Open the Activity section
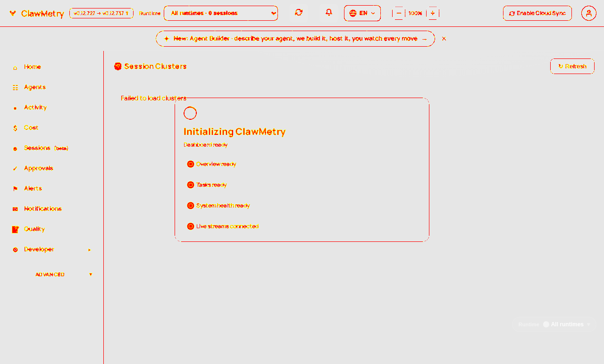 [x=35, y=108]
